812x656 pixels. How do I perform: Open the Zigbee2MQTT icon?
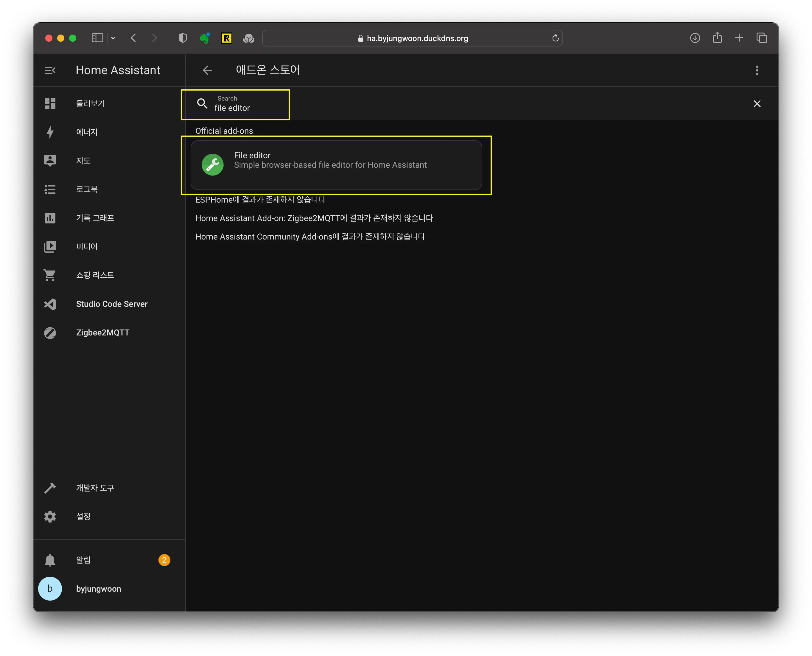click(x=50, y=332)
